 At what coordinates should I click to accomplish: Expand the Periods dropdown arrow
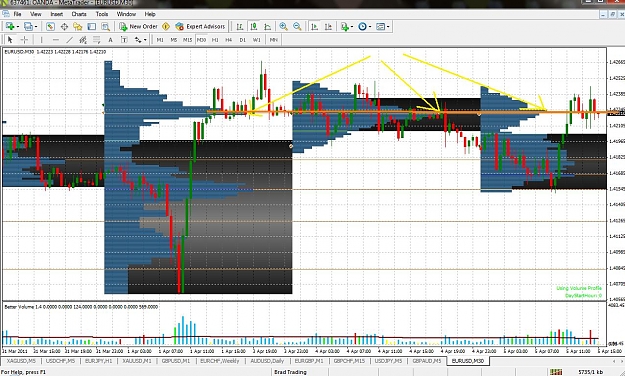(x=370, y=27)
